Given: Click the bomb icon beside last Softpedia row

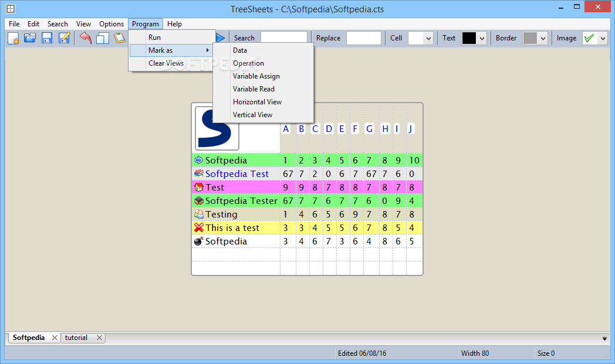Looking at the screenshot, I should click(x=199, y=241).
